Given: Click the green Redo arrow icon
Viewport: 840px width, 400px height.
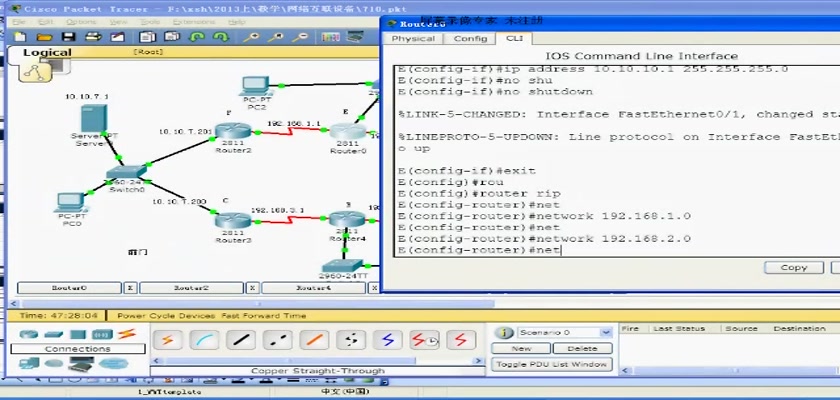Looking at the screenshot, I should point(221,37).
